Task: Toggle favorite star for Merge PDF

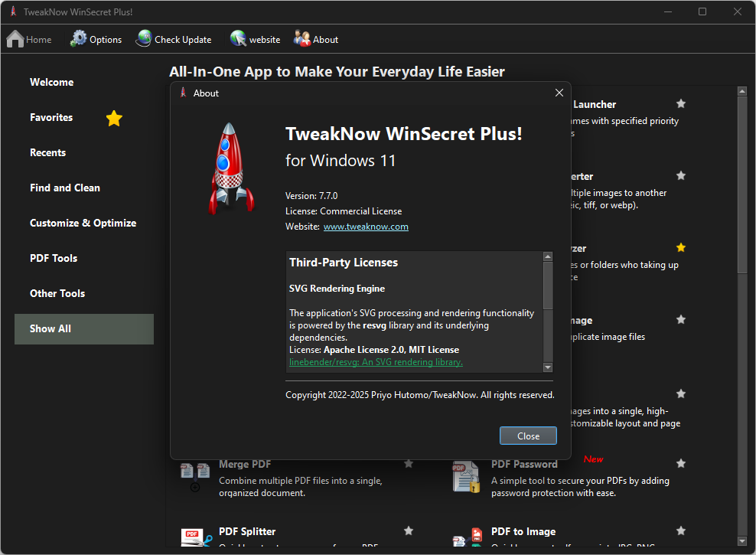Action: click(x=409, y=463)
